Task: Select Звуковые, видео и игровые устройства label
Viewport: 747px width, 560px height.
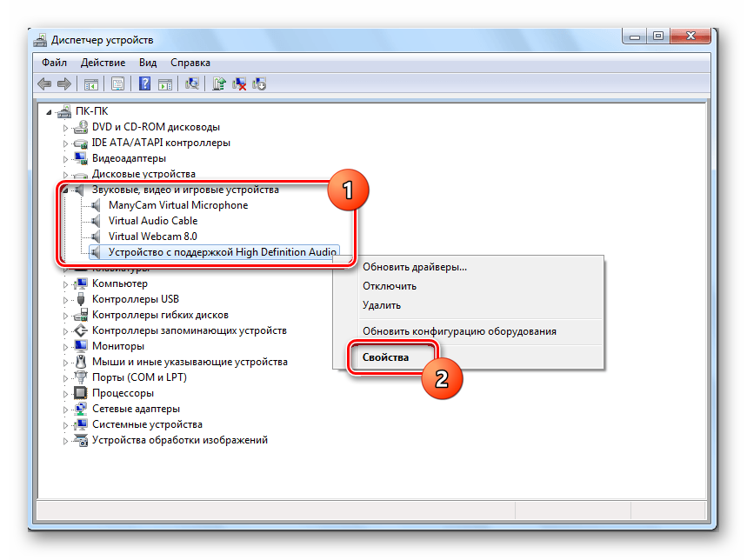Action: pos(185,190)
